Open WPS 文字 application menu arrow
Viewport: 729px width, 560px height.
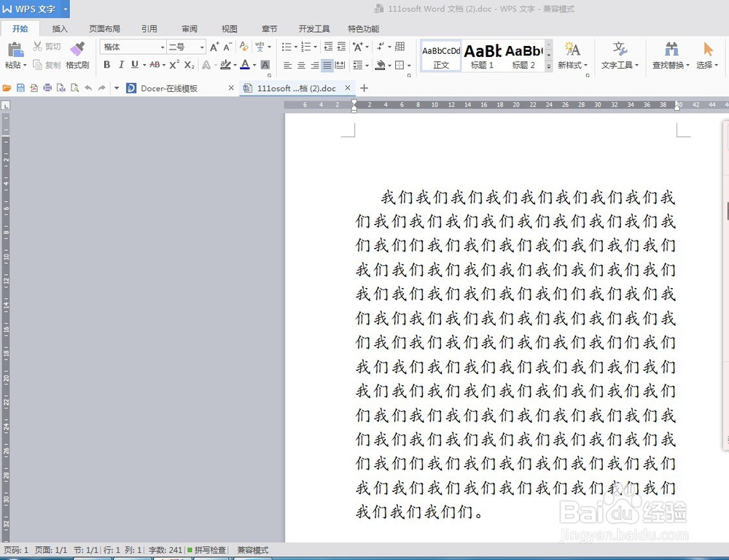pos(66,9)
